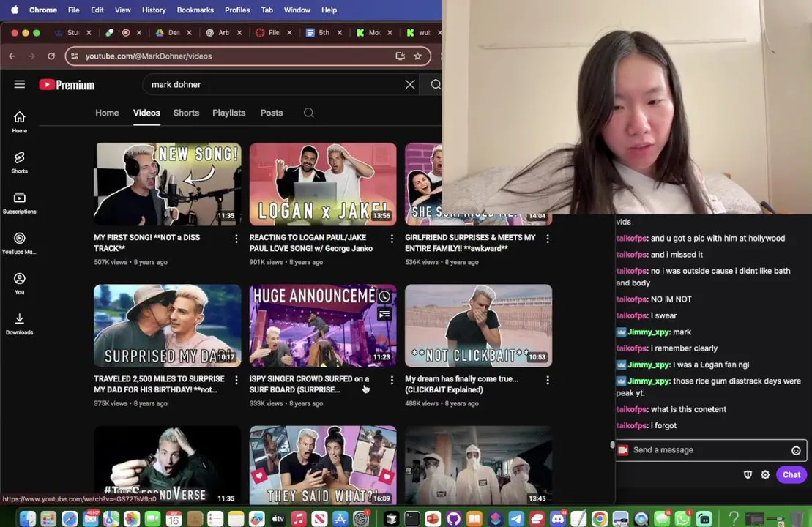Open the Apple menu

(15, 10)
